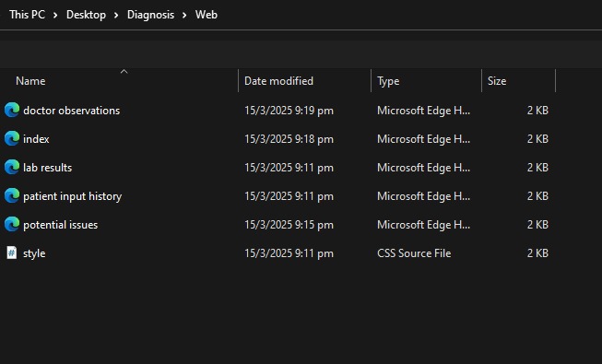Click the Edge icon beside potential issues
The height and width of the screenshot is (364, 602).
(12, 225)
